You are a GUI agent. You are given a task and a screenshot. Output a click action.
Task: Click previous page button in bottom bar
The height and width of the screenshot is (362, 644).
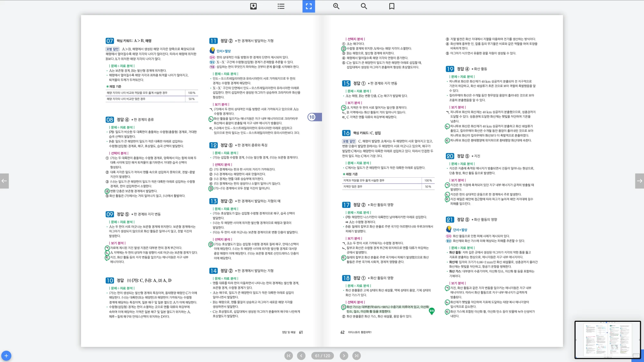click(301, 356)
